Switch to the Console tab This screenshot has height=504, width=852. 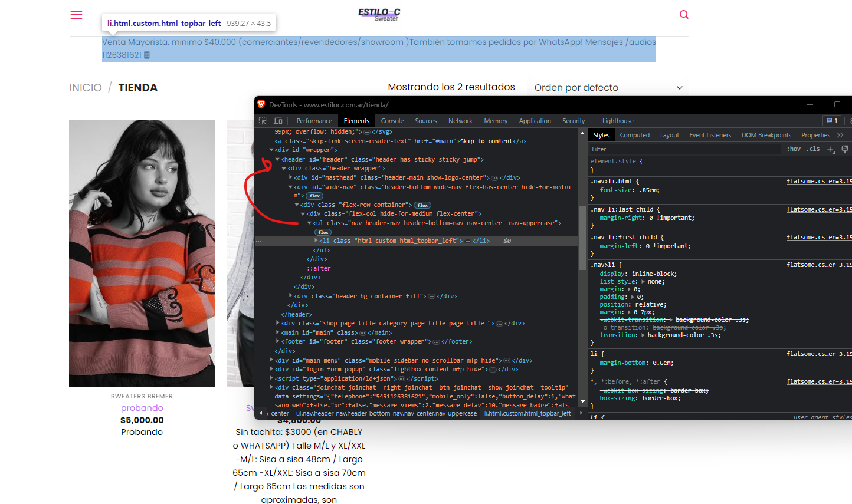[x=392, y=121]
